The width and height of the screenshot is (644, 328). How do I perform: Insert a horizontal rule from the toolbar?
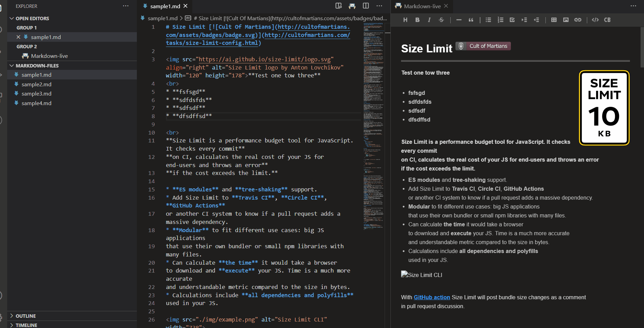click(459, 20)
